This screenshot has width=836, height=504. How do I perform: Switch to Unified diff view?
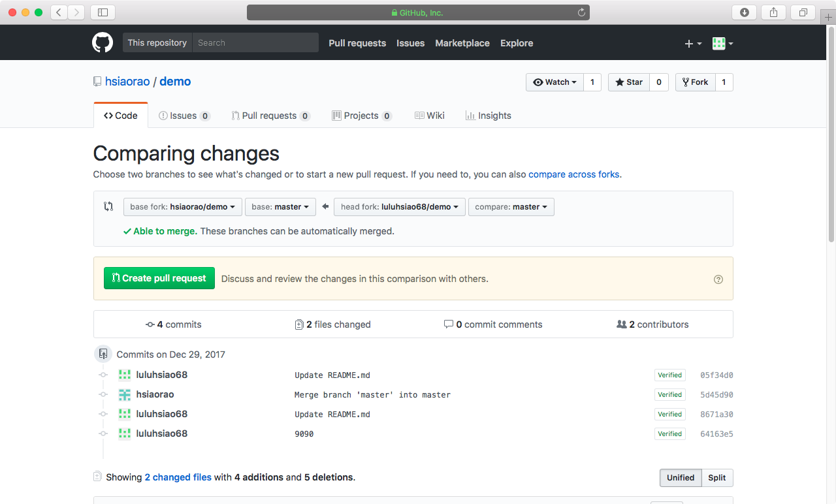click(x=681, y=478)
